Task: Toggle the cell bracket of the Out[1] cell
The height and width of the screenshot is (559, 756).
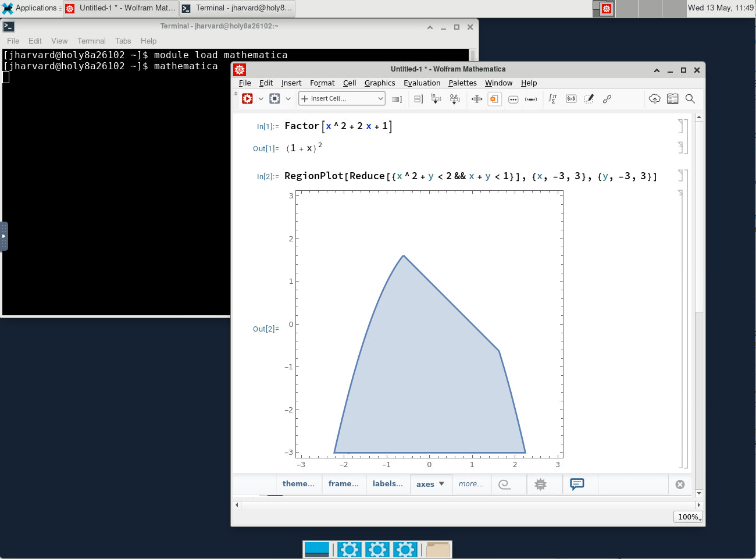Action: pos(680,147)
